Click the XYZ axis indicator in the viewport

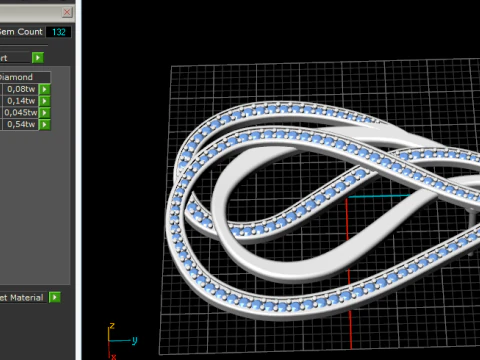[122, 341]
